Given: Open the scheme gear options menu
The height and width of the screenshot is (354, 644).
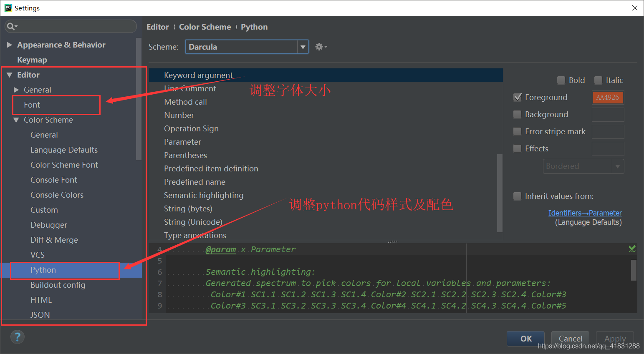Looking at the screenshot, I should (x=321, y=47).
